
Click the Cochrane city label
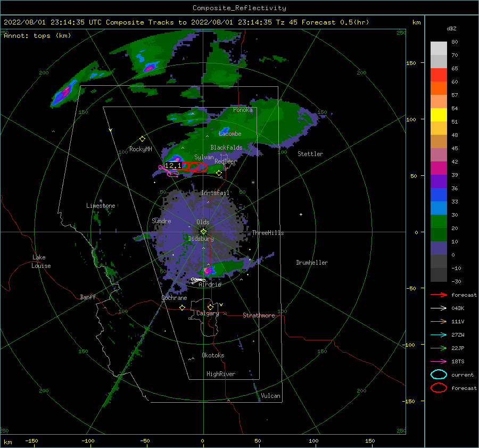174,298
